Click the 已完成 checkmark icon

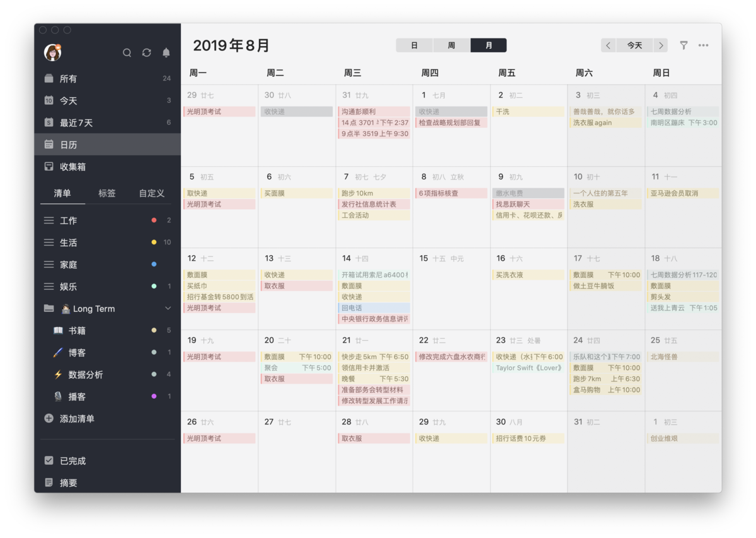pyautogui.click(x=49, y=461)
